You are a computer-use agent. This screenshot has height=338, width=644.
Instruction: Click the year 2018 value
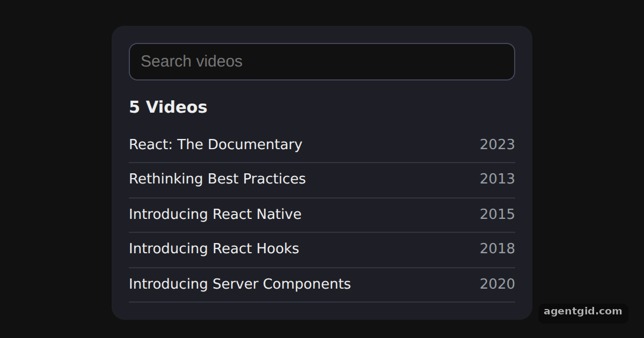click(497, 248)
